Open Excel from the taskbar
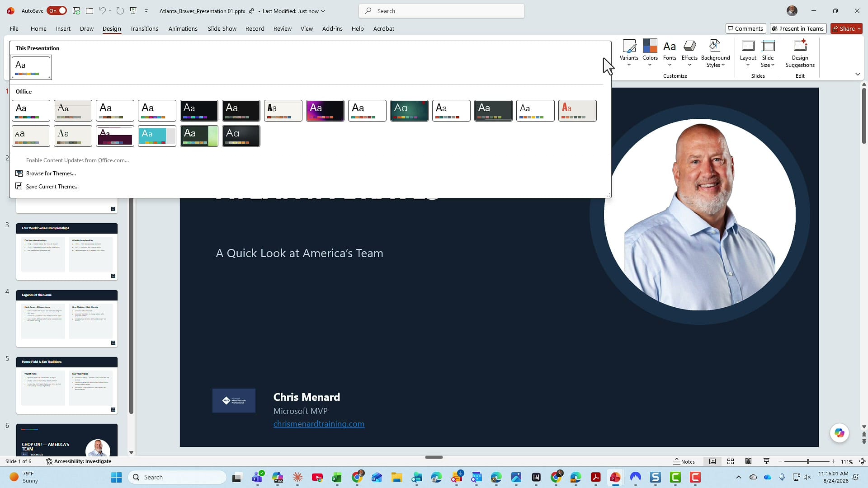Screen dimensions: 868x488 pyautogui.click(x=336, y=477)
